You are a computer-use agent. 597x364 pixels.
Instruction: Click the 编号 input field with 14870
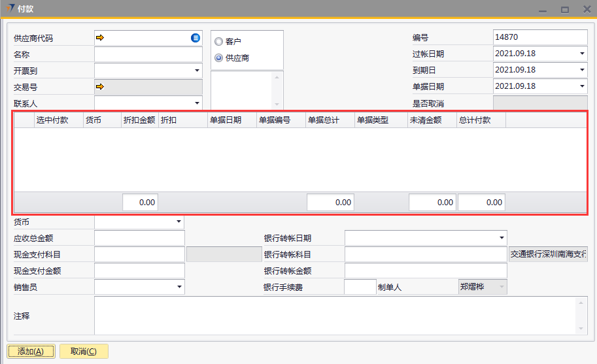pos(539,38)
